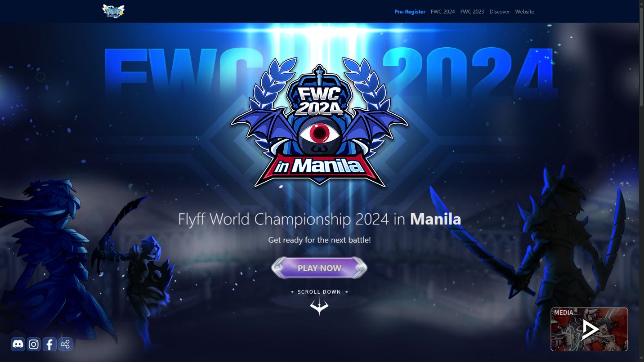
Task: Click the FWC 2024 in Manila emblem
Action: pos(319,122)
